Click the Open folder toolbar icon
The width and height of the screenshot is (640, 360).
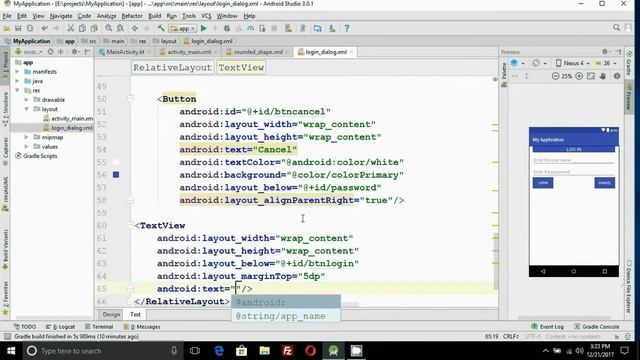coord(7,29)
